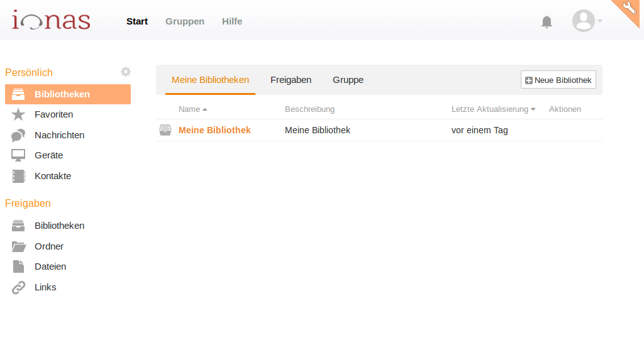Switch to the Gruppe tab
This screenshot has height=357, width=644.
tap(348, 80)
